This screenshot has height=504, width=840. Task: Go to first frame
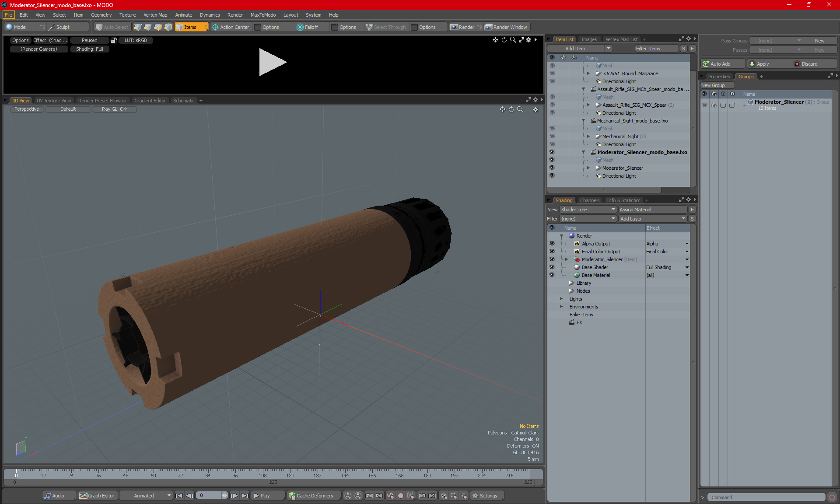point(179,496)
